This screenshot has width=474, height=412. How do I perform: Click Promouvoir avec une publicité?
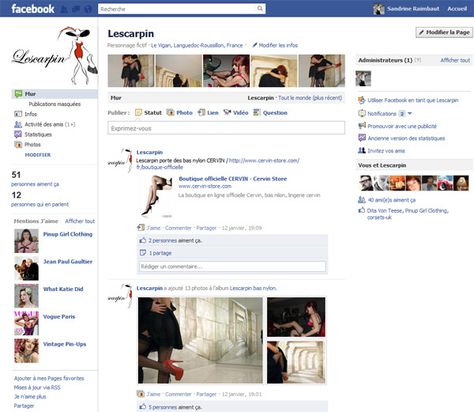[x=402, y=126]
